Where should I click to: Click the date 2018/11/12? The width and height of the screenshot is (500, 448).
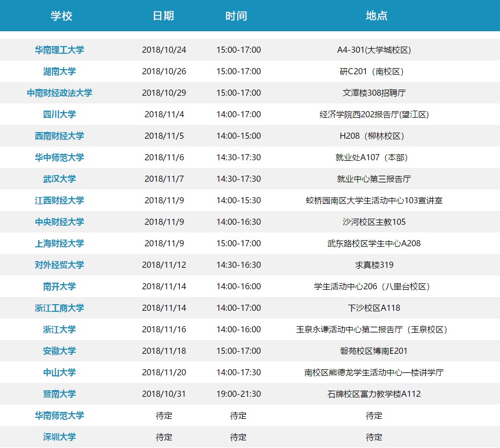[x=164, y=265]
